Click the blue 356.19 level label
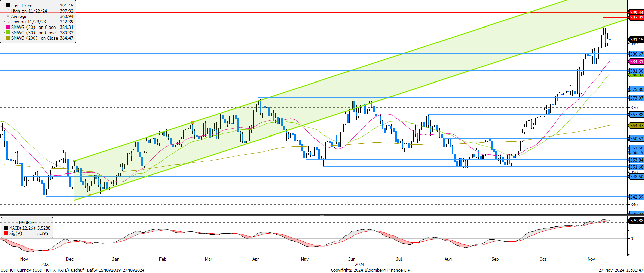 tap(636, 152)
